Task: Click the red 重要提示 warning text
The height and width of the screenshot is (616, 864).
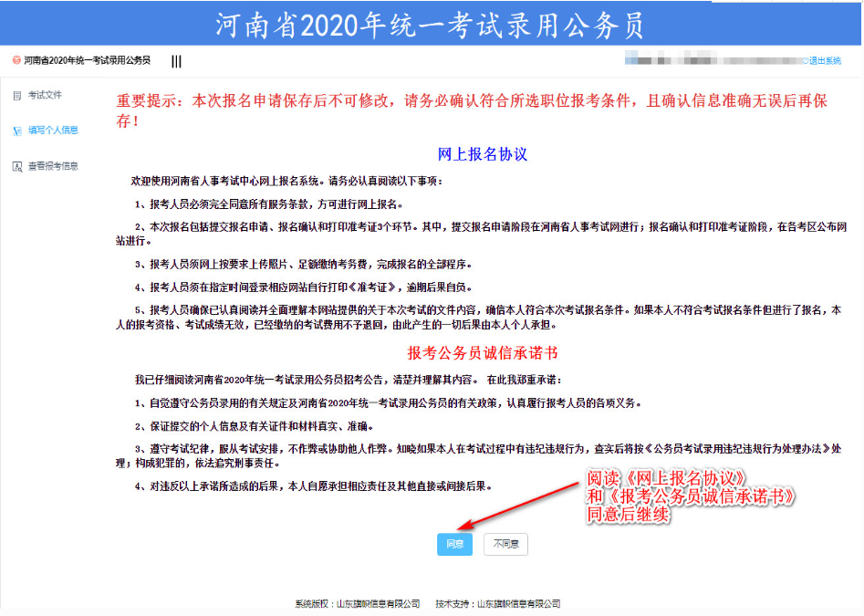Action: coord(472,110)
